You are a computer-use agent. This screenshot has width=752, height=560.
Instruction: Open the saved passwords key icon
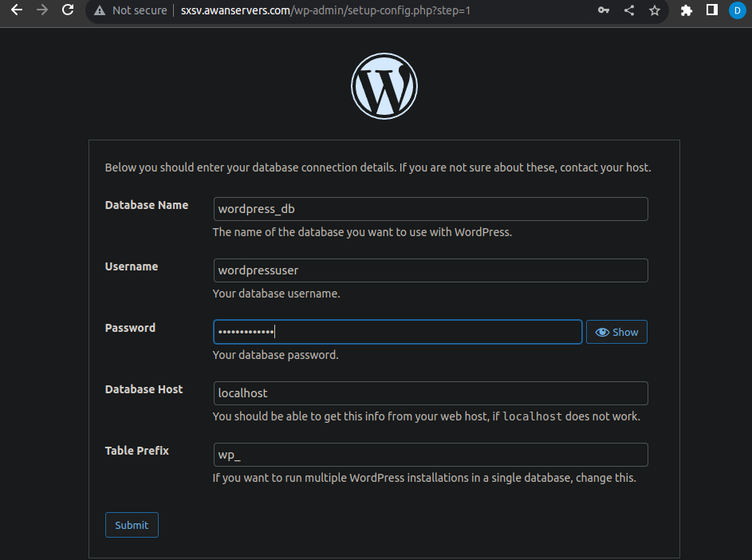click(x=604, y=10)
